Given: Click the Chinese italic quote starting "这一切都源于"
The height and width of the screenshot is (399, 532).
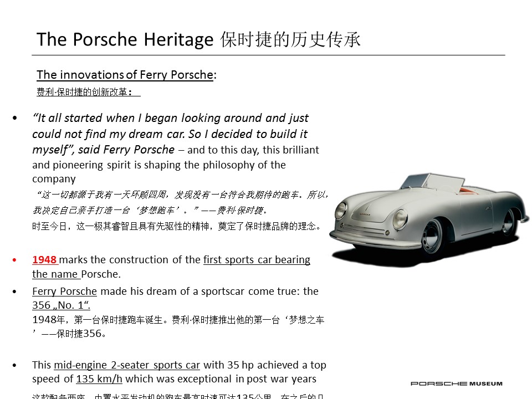Looking at the screenshot, I should pyautogui.click(x=181, y=203).
